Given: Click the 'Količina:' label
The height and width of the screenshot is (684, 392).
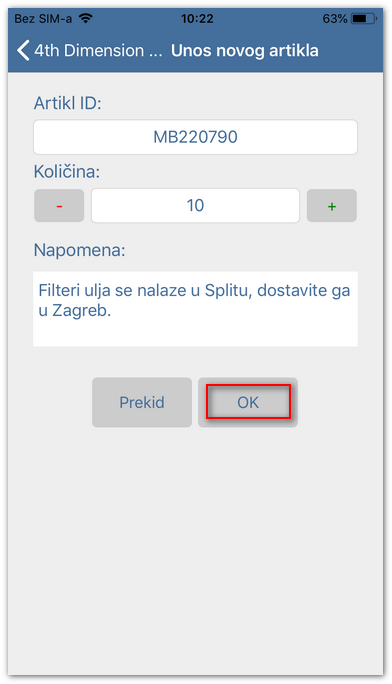Looking at the screenshot, I should 67,171.
